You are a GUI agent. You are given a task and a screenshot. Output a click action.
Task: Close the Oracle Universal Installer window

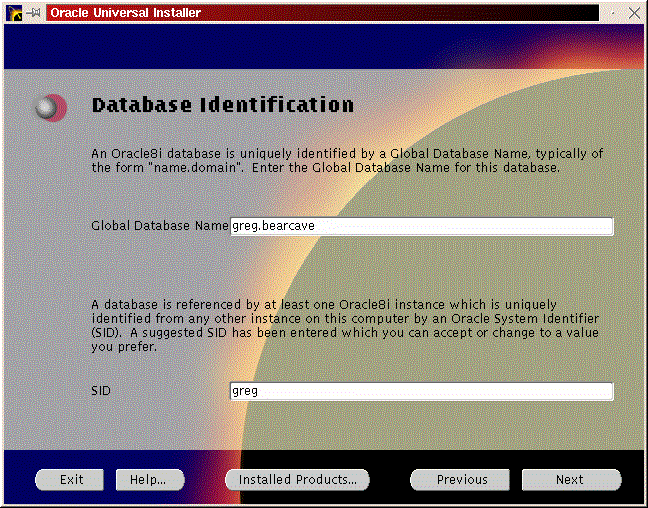click(x=635, y=13)
